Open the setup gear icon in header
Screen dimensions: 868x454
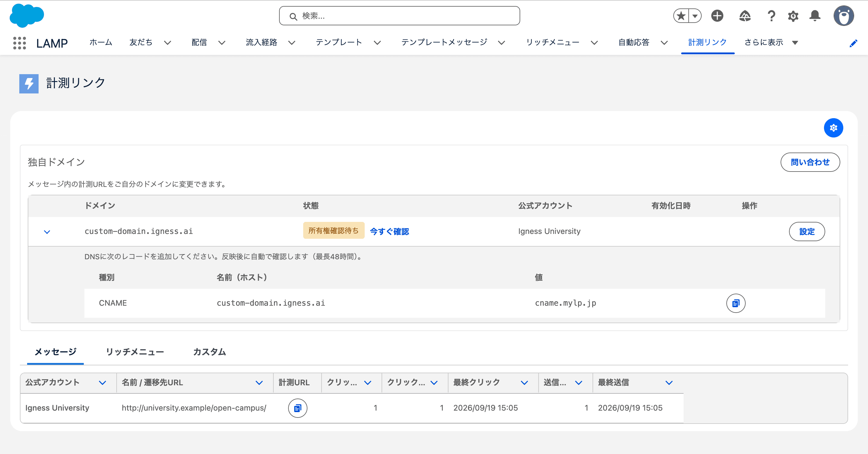tap(793, 16)
